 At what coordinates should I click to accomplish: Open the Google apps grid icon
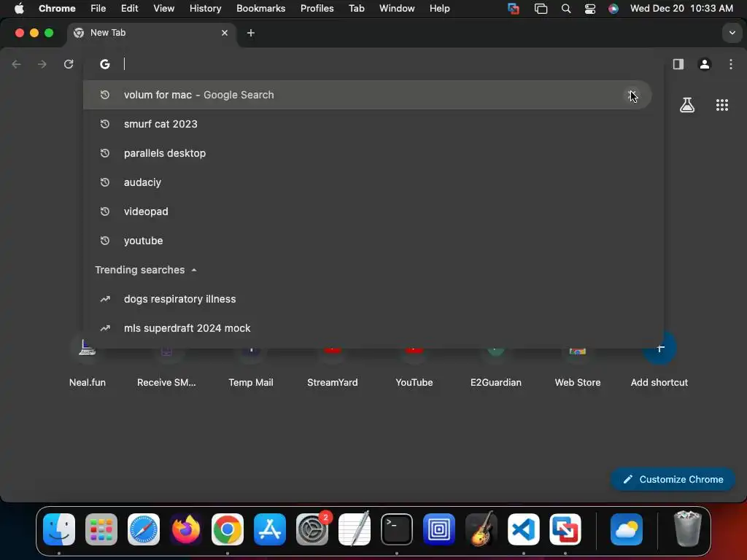coord(722,105)
